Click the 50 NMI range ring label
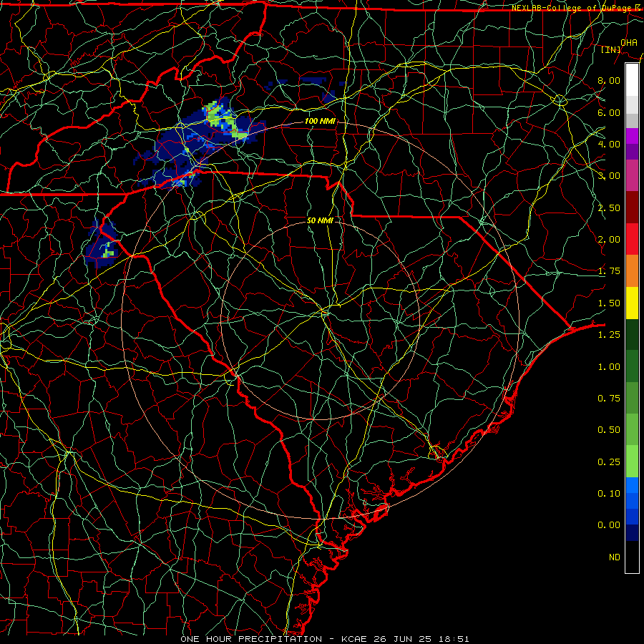644x644 pixels. [320, 220]
